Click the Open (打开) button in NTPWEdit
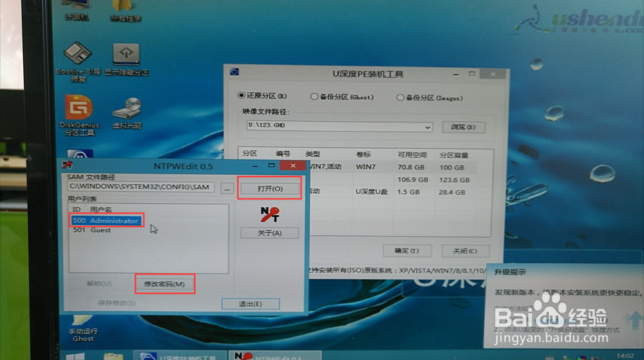The height and width of the screenshot is (360, 644). point(270,189)
